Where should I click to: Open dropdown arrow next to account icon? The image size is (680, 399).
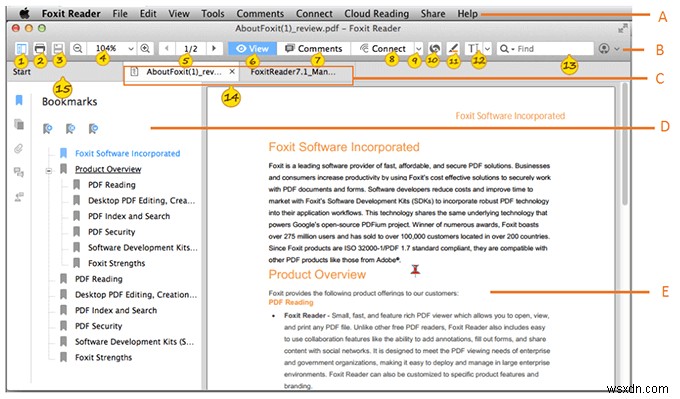click(617, 49)
